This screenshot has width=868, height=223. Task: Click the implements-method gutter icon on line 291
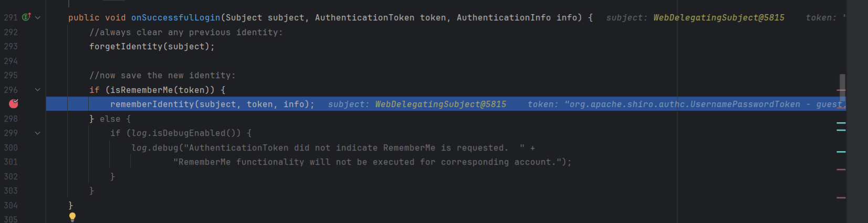tap(26, 17)
